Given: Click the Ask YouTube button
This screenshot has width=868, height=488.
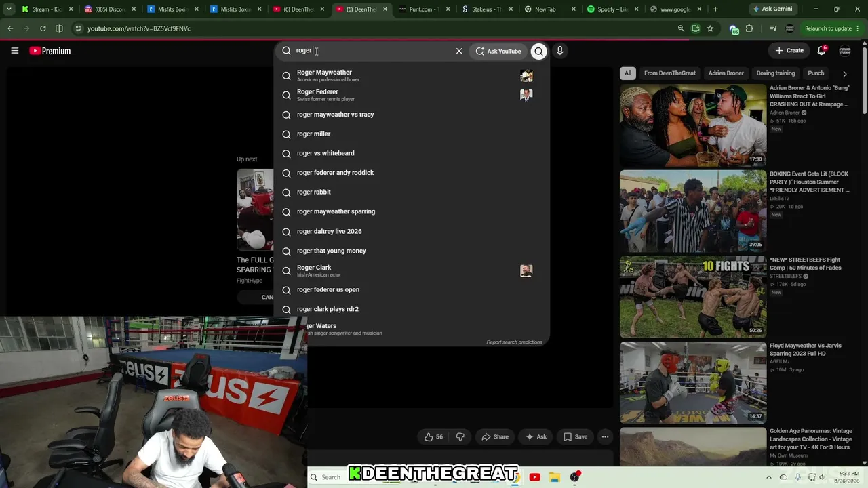Looking at the screenshot, I should (498, 51).
